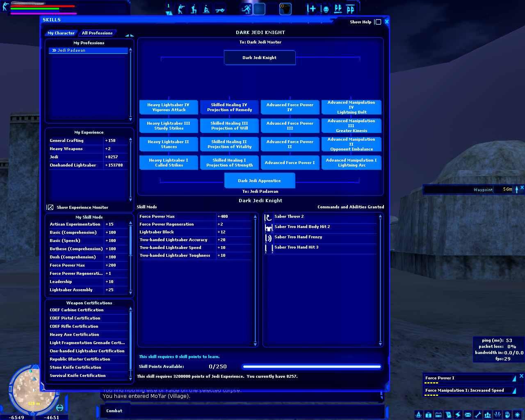Open the datapad scroll icon
The image size is (525, 420).
point(448,415)
